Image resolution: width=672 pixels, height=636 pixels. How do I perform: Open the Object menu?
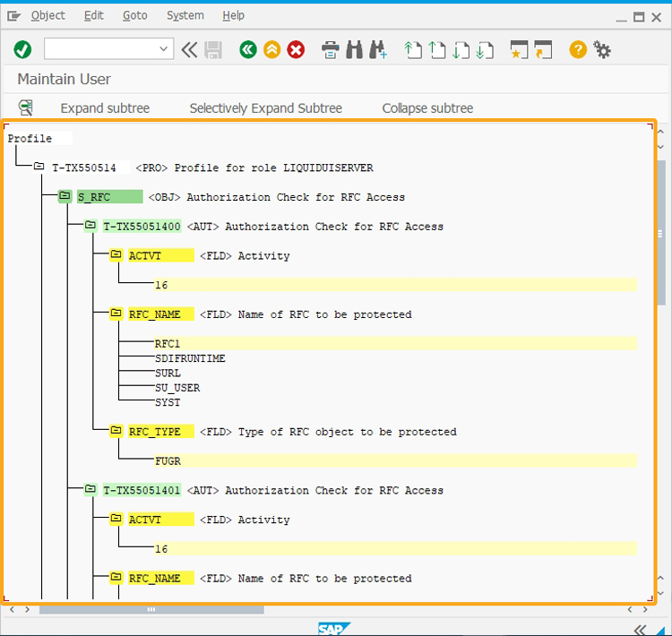(48, 16)
